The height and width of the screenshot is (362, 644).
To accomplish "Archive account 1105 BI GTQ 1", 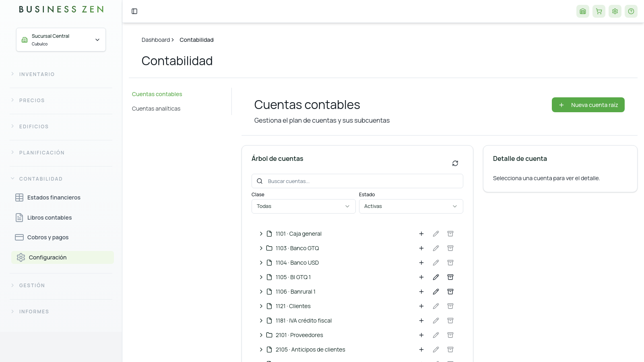I will pyautogui.click(x=450, y=277).
